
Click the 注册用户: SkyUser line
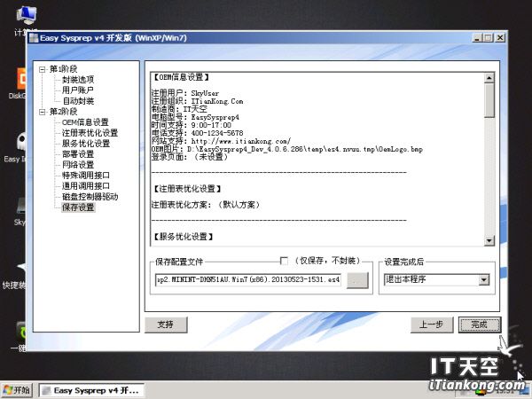[x=185, y=93]
